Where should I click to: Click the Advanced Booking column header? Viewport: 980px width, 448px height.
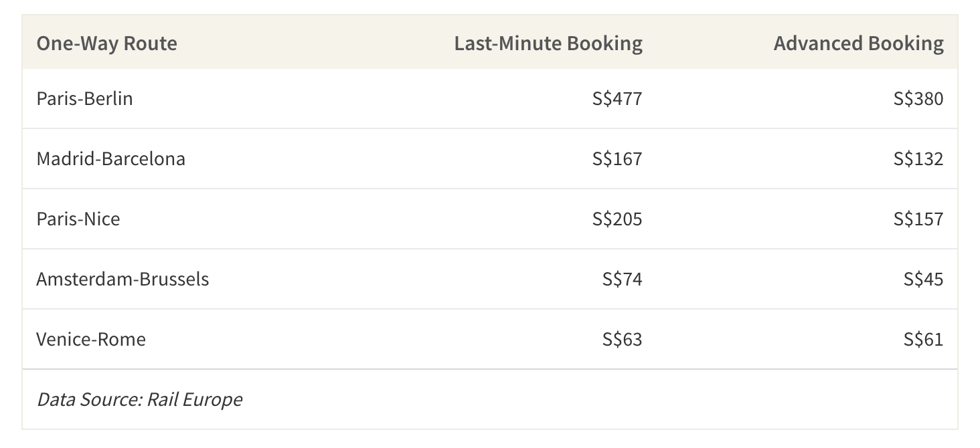pos(859,43)
